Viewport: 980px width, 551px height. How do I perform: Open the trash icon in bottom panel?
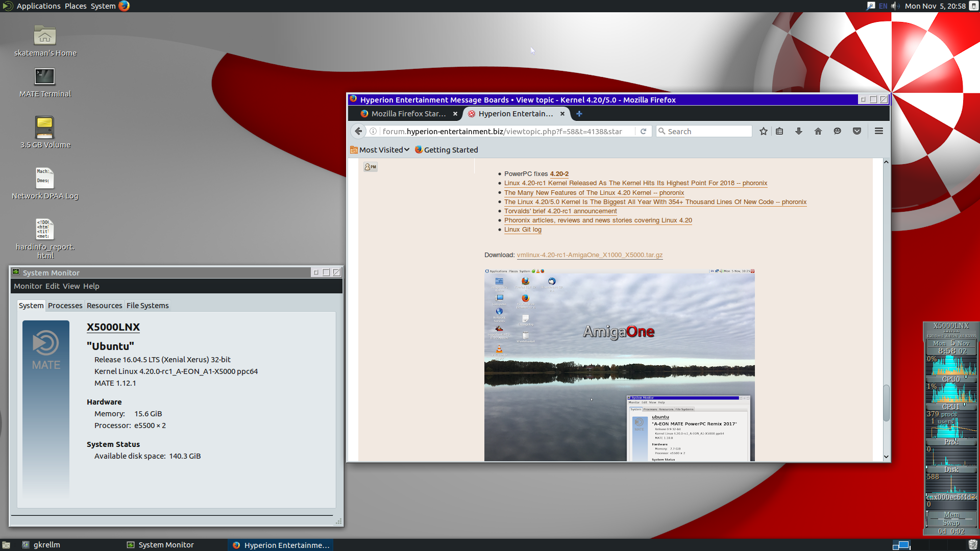973,545
